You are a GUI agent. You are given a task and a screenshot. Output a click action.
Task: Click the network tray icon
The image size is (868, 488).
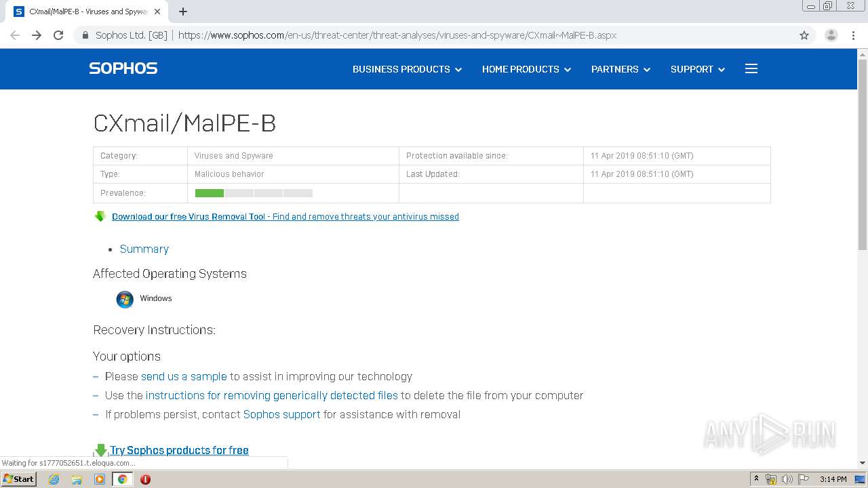point(771,479)
